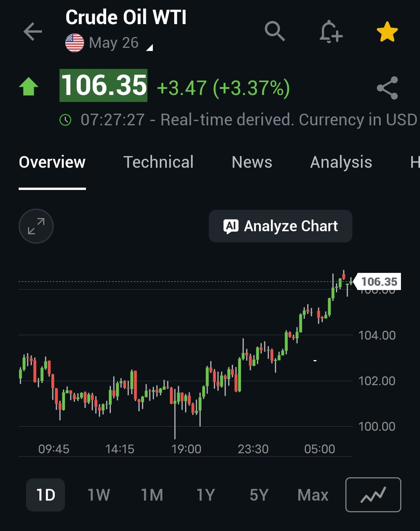Tap the share icon

tap(387, 88)
